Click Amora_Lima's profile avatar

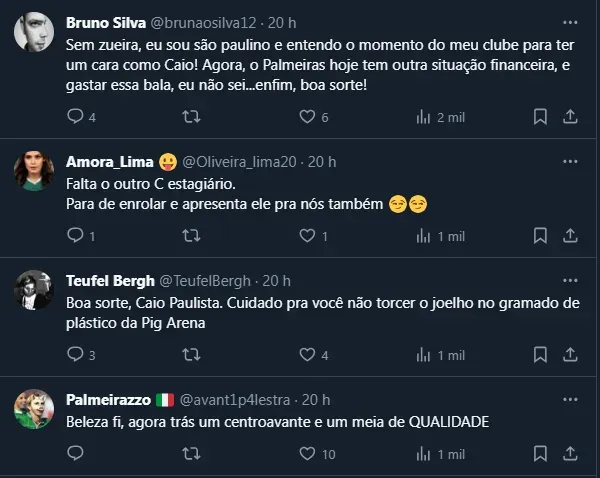[x=34, y=171]
